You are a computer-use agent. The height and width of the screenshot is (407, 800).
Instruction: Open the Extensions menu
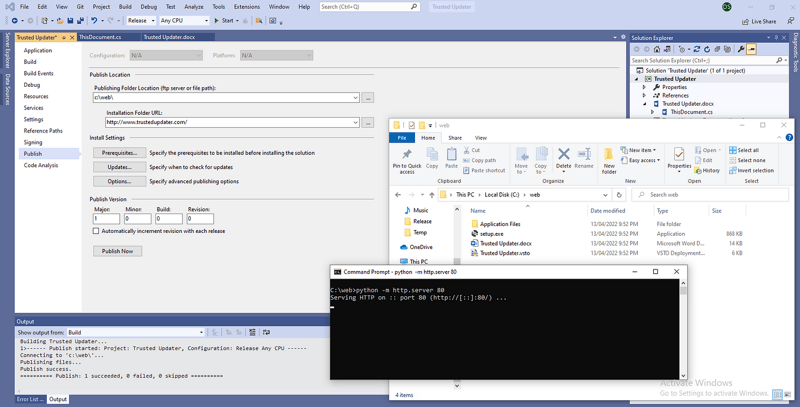coord(246,7)
